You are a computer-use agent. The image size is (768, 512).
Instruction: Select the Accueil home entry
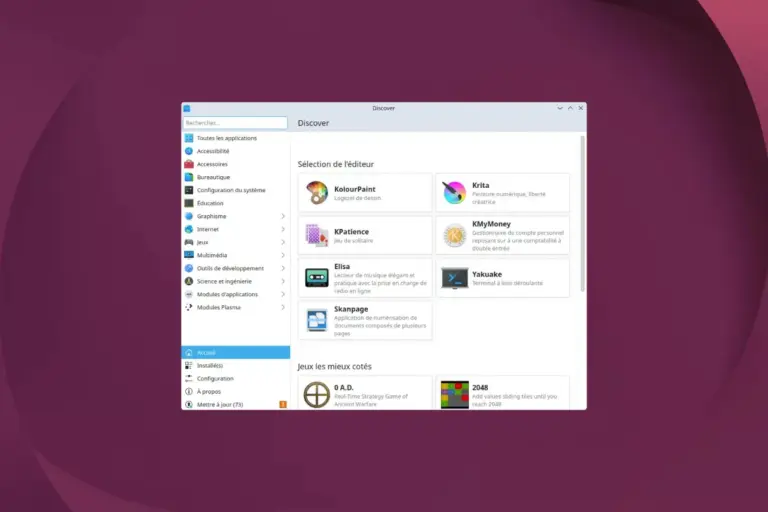pos(236,352)
